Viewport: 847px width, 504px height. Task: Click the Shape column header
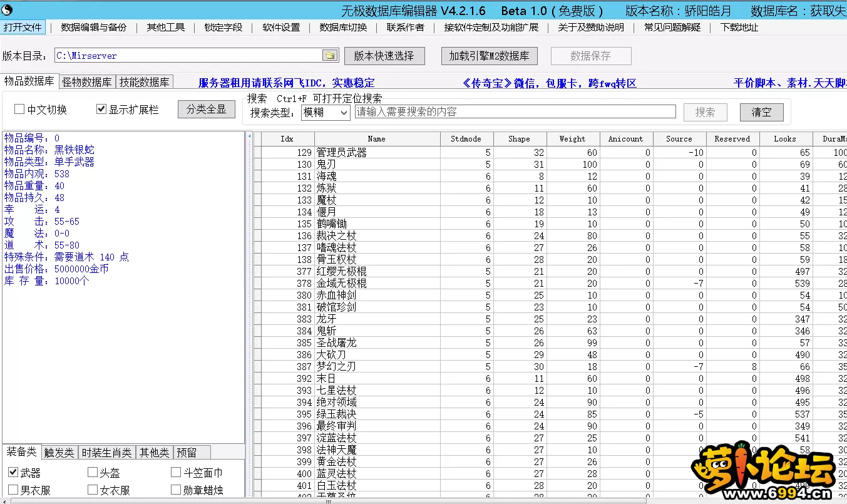[520, 139]
